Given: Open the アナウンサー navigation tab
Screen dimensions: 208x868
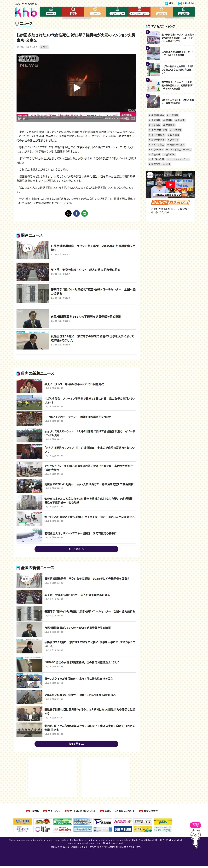Looking at the screenshot, I should point(117,12).
